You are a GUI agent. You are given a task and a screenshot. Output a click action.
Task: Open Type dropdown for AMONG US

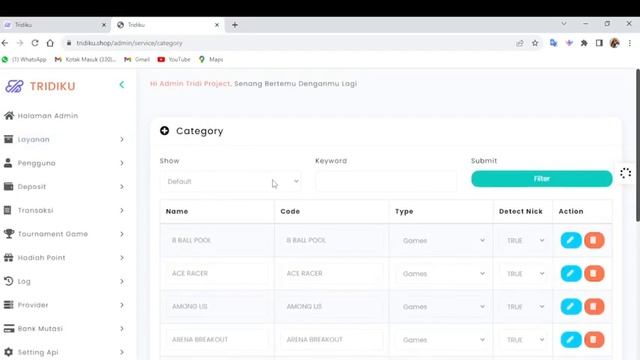[x=442, y=307]
